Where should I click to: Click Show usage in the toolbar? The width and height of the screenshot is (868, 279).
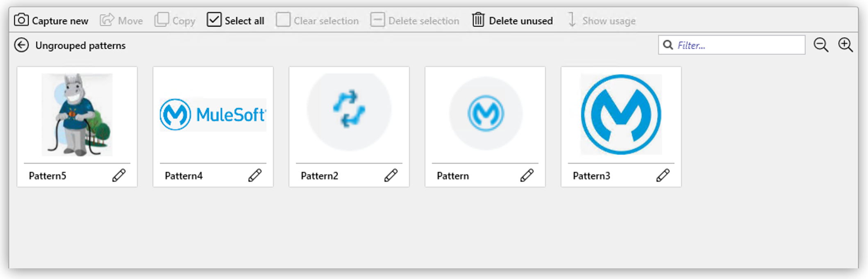(x=602, y=21)
